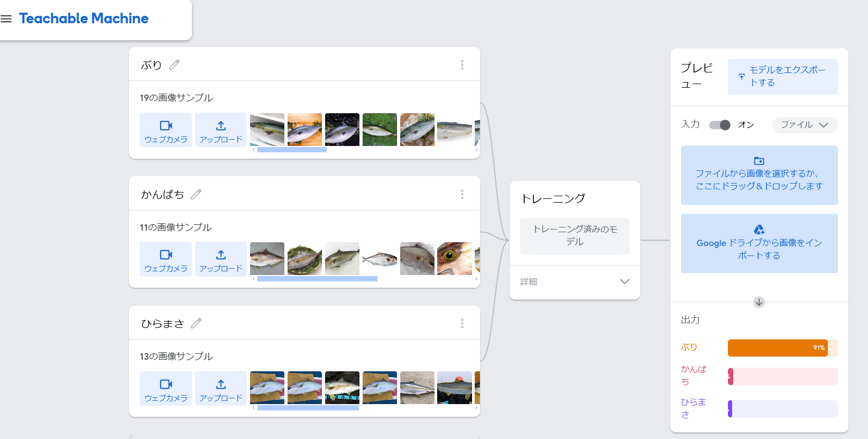Click the かんぱち pink output bar

(x=782, y=377)
